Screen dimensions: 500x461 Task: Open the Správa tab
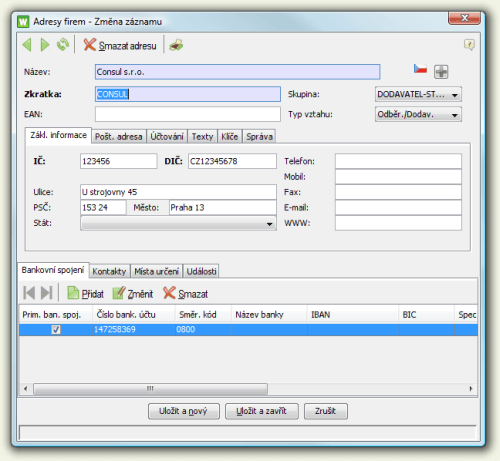tap(259, 137)
